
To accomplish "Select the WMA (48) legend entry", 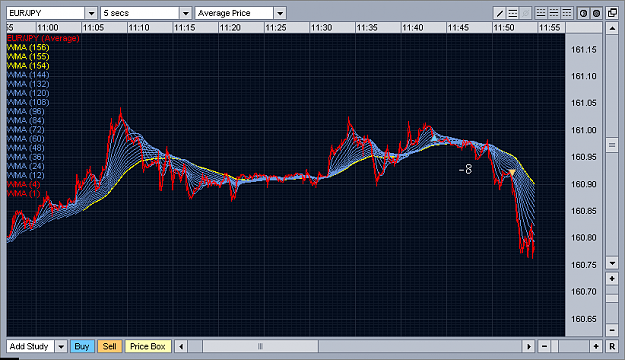I will [26, 148].
